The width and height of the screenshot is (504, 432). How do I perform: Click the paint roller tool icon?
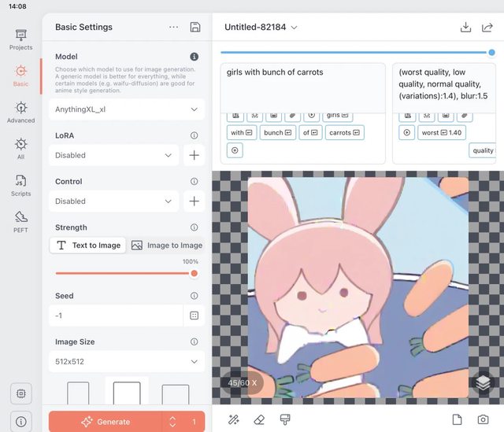point(284,420)
